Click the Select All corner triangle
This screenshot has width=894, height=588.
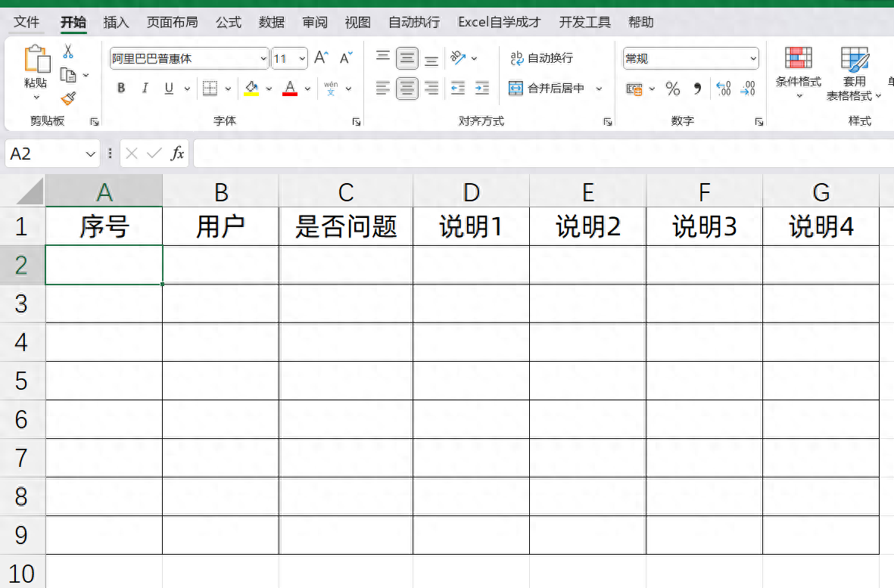point(30,191)
